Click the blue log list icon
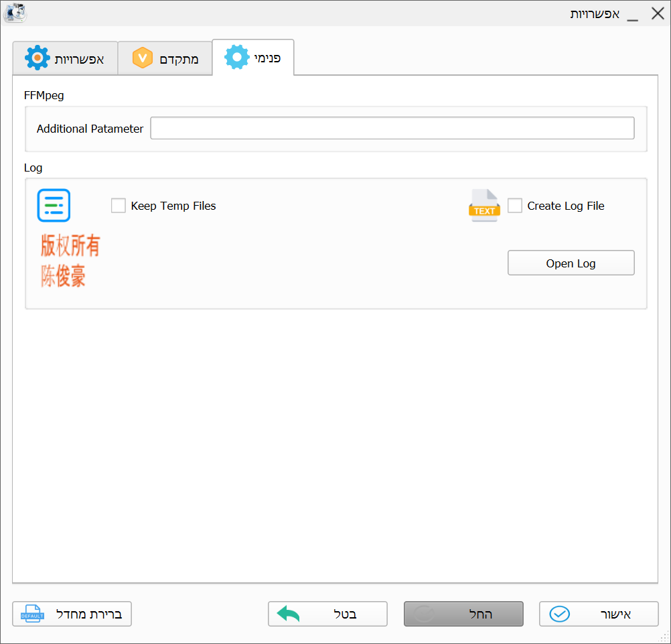Viewport: 671px width, 644px height. coord(54,206)
